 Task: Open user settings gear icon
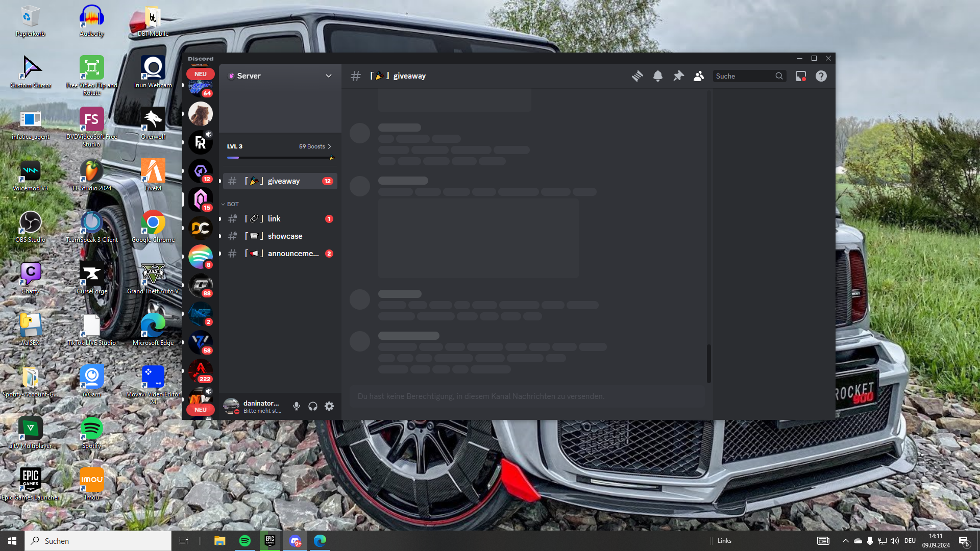(x=329, y=406)
